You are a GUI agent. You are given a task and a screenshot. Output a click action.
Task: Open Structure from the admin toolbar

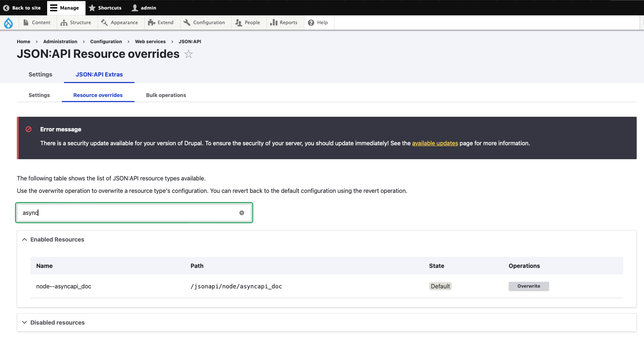click(x=65, y=22)
